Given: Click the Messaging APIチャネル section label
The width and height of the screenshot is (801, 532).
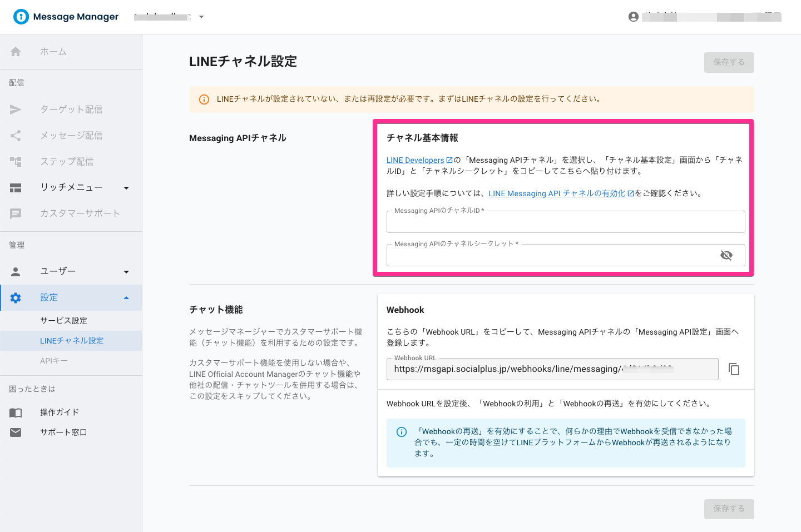Looking at the screenshot, I should point(238,138).
